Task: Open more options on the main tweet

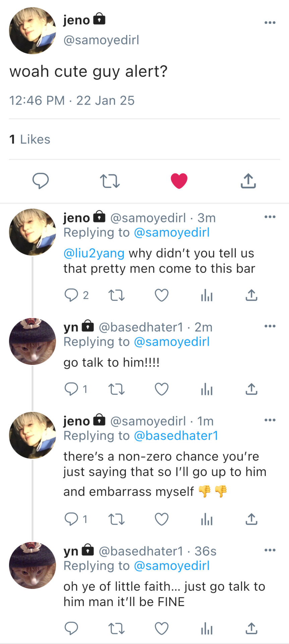Action: coord(270,23)
